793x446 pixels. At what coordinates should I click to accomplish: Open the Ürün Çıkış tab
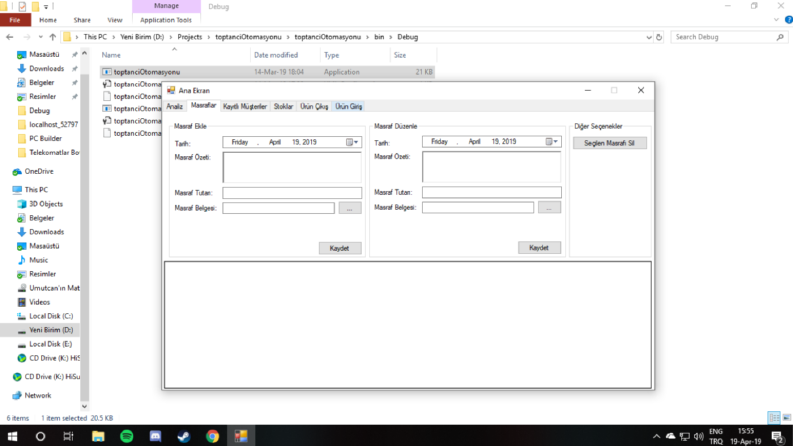(x=314, y=106)
